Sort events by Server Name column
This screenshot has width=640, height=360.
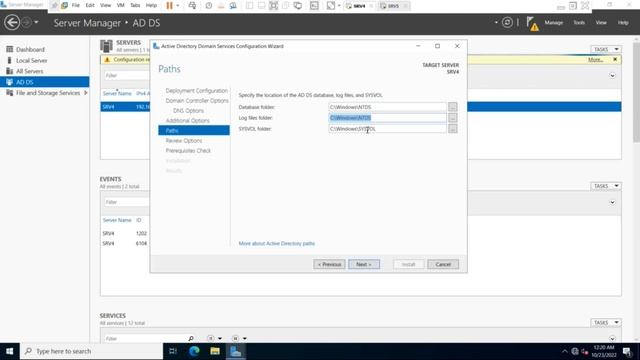(x=117, y=220)
